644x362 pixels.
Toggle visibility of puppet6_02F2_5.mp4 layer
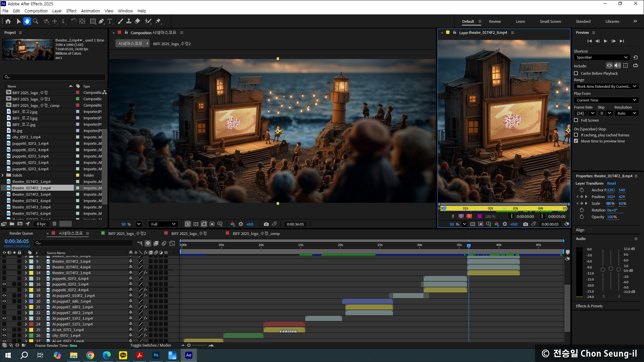pyautogui.click(x=4, y=284)
